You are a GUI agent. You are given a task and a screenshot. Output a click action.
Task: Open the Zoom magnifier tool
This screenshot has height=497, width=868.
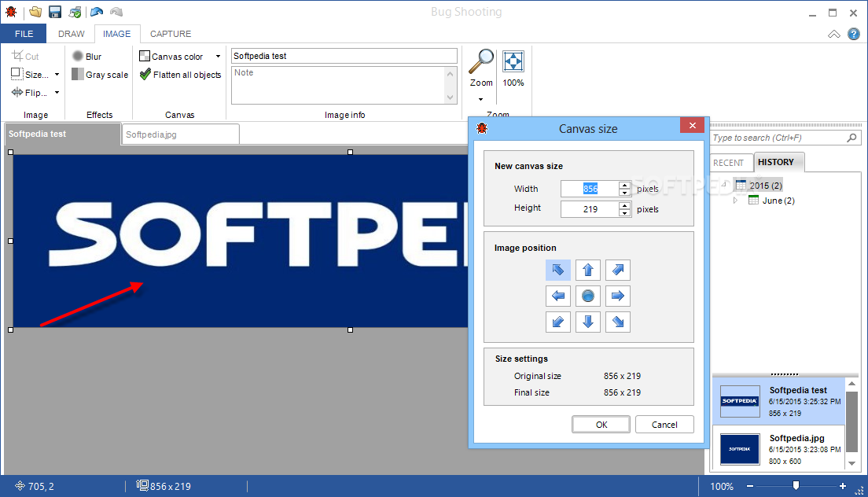tap(481, 68)
